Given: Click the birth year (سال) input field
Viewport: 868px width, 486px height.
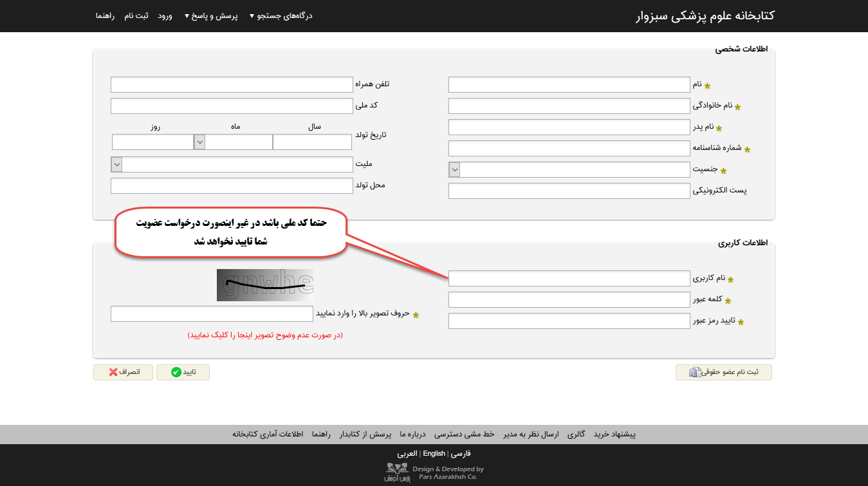Looking at the screenshot, I should [313, 142].
